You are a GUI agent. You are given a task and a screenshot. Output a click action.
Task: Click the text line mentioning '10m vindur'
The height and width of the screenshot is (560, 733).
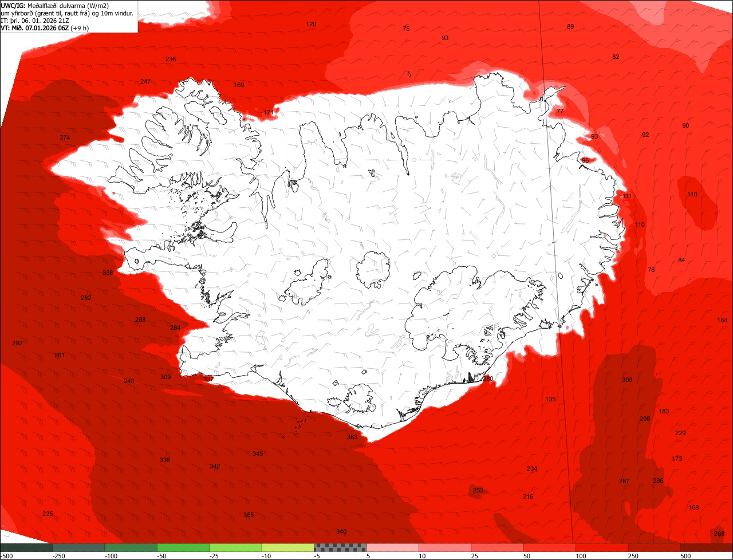pos(67,13)
